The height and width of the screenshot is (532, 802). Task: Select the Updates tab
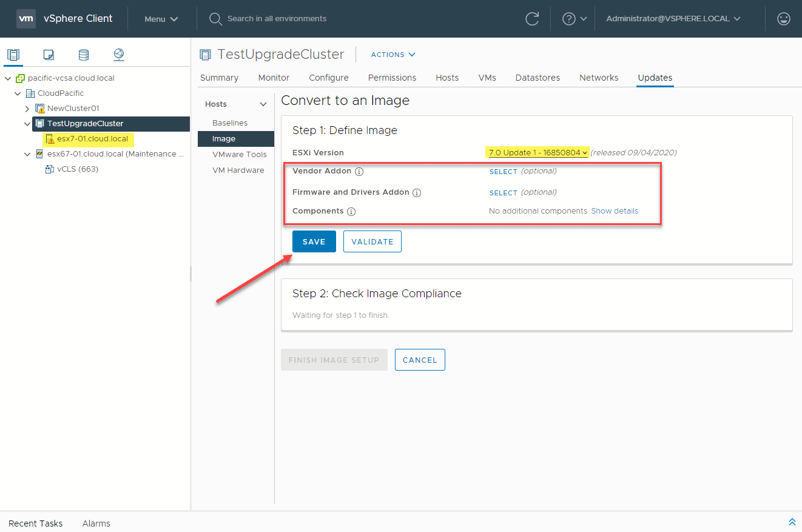[x=655, y=78]
